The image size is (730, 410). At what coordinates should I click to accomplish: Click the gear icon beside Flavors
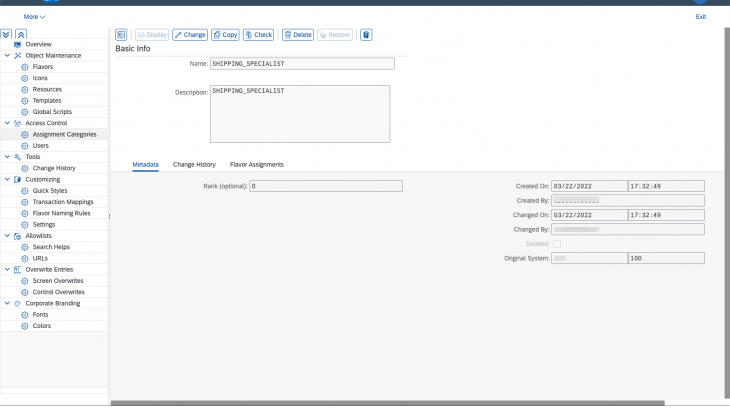click(x=25, y=67)
